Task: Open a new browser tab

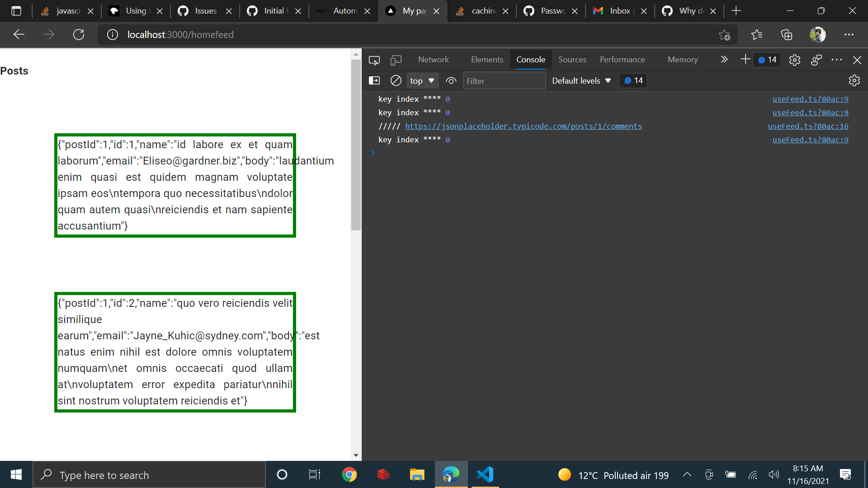Action: pyautogui.click(x=736, y=11)
